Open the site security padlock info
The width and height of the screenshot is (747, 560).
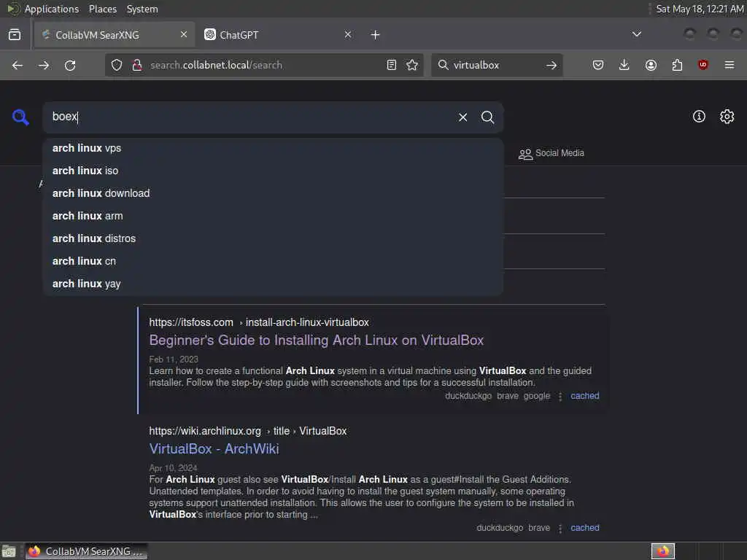tap(137, 65)
